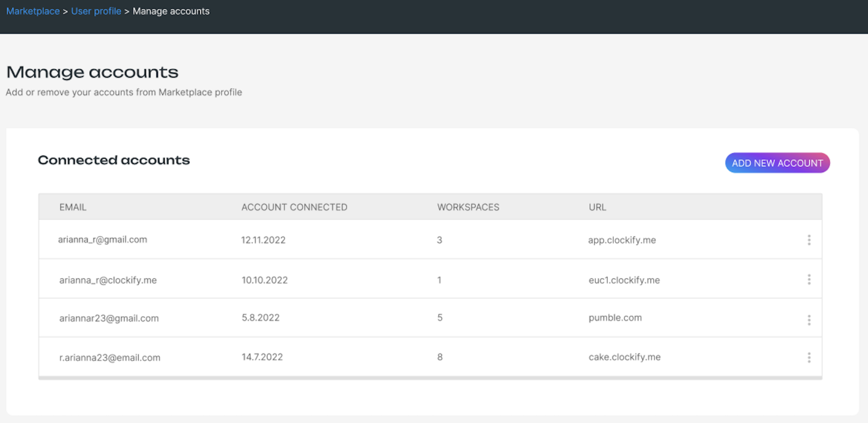Select the arianna_r@gmail.com email entry
The height and width of the screenshot is (423, 868).
(103, 240)
